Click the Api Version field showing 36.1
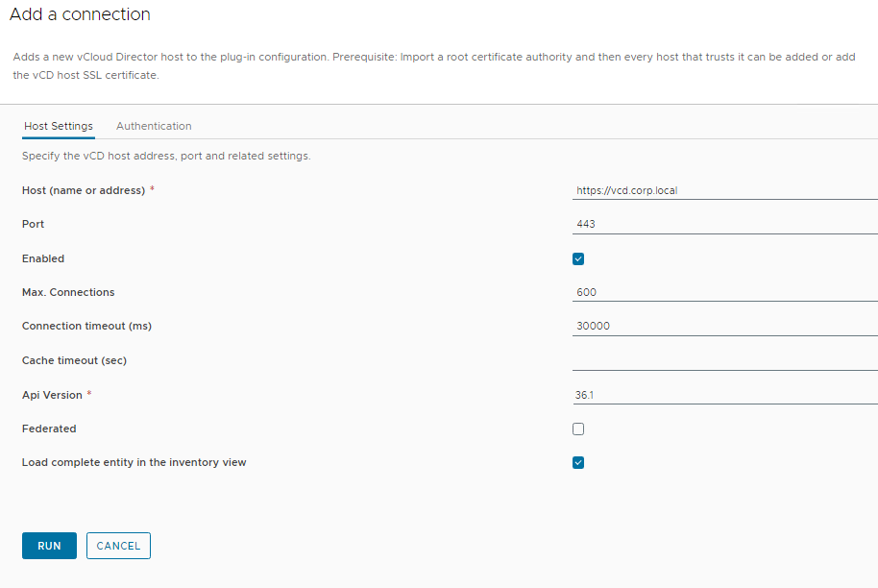 tap(725, 395)
